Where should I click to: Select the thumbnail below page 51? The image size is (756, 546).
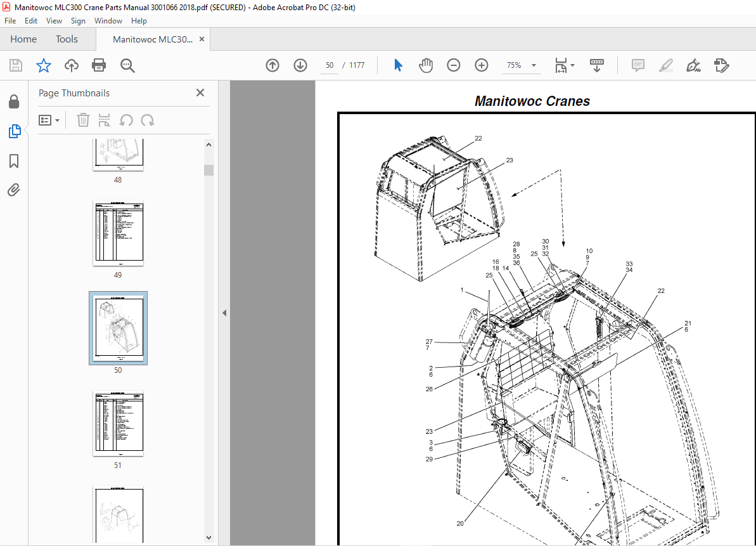118,515
